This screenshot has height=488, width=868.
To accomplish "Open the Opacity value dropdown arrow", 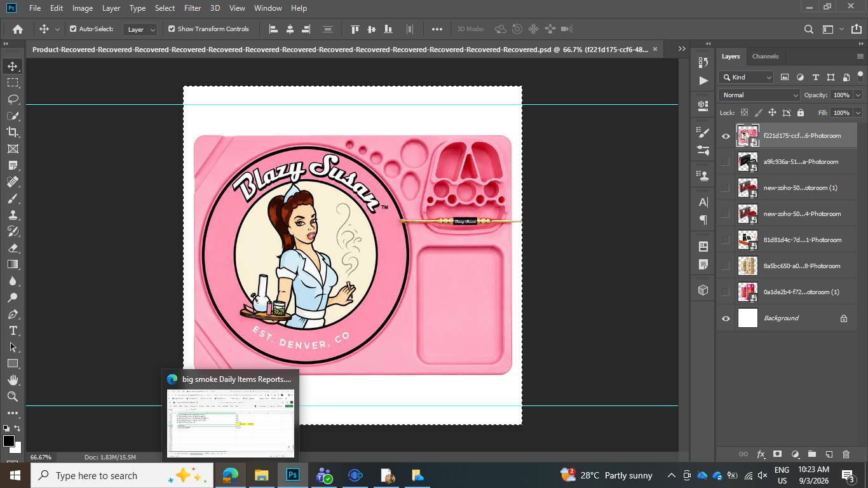I will (858, 95).
